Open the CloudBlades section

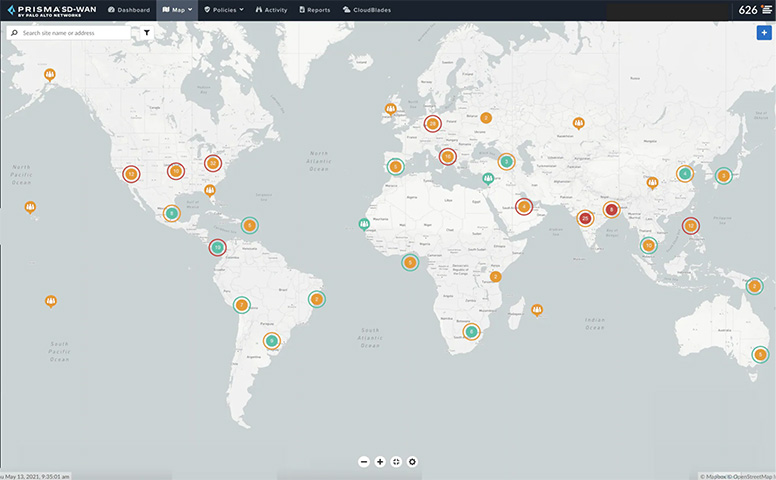(x=366, y=10)
